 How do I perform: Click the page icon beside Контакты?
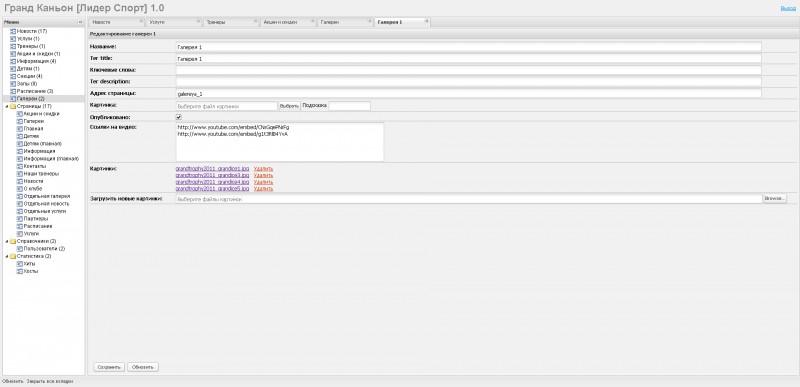(x=20, y=166)
